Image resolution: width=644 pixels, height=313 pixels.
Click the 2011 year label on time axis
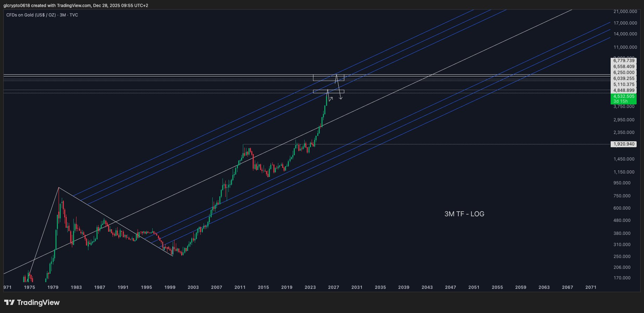pos(240,287)
